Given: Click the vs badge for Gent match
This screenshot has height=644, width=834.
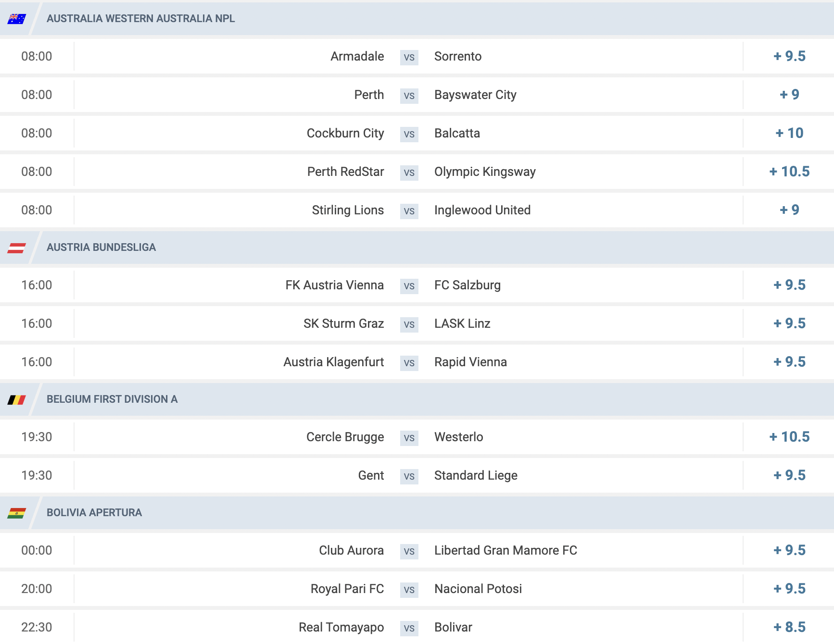Looking at the screenshot, I should click(x=409, y=476).
